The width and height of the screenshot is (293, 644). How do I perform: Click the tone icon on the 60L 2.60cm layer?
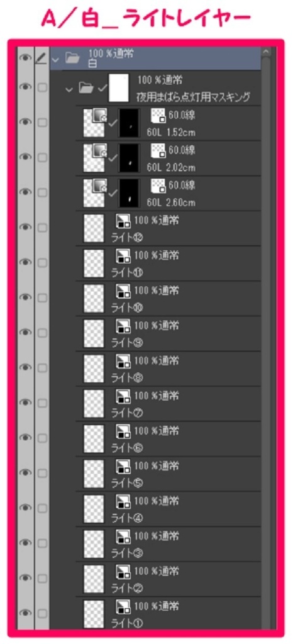point(158,186)
